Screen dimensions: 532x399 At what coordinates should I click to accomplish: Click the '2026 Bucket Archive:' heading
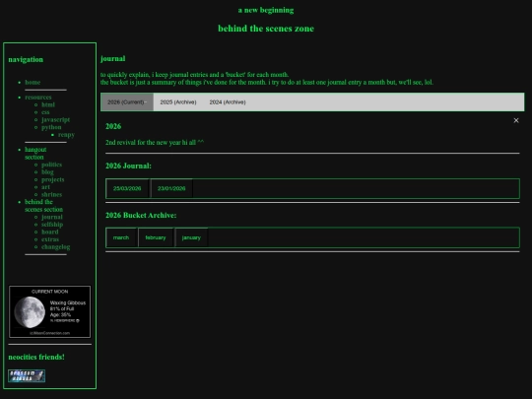(141, 215)
